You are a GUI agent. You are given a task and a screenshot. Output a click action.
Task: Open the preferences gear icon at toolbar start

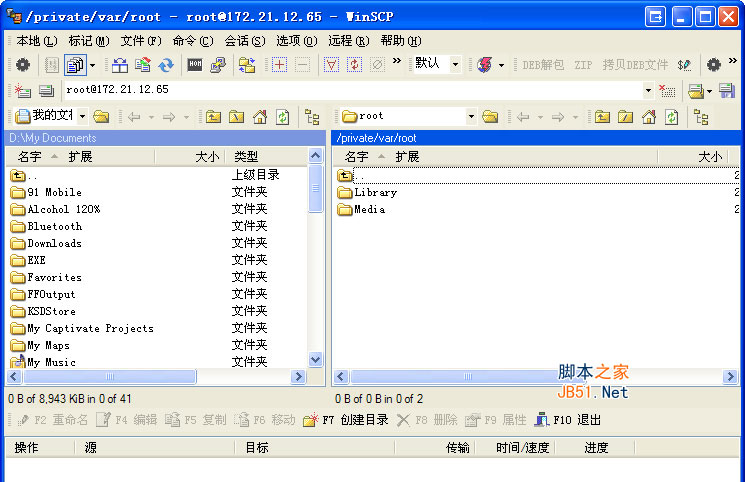pyautogui.click(x=22, y=65)
